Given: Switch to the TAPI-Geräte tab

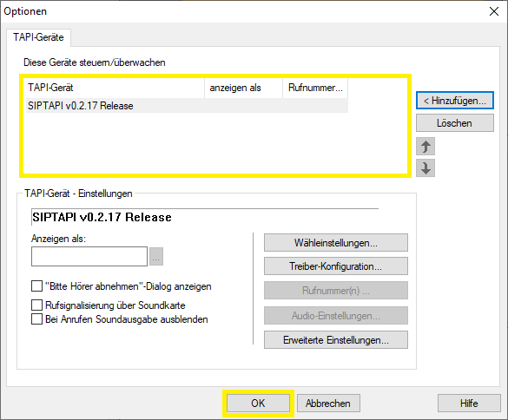Looking at the screenshot, I should coord(38,37).
